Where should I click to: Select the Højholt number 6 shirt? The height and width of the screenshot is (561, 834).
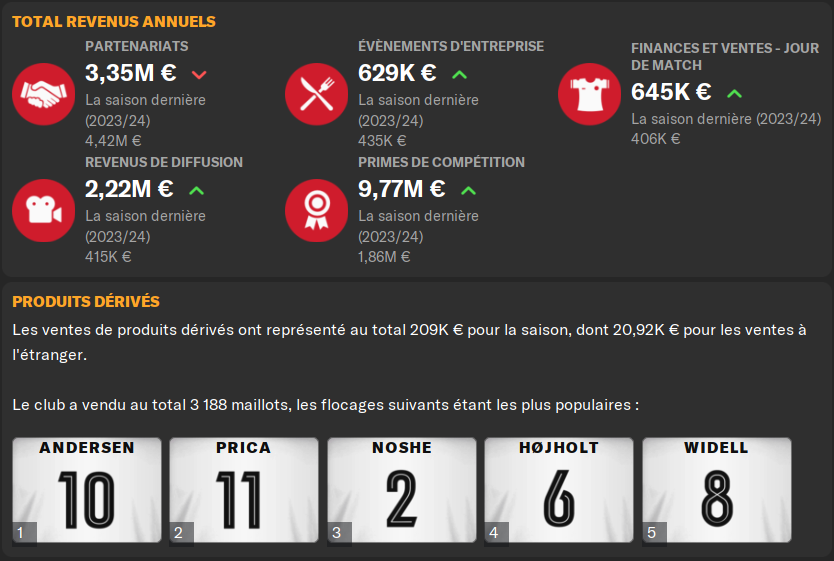(x=557, y=491)
